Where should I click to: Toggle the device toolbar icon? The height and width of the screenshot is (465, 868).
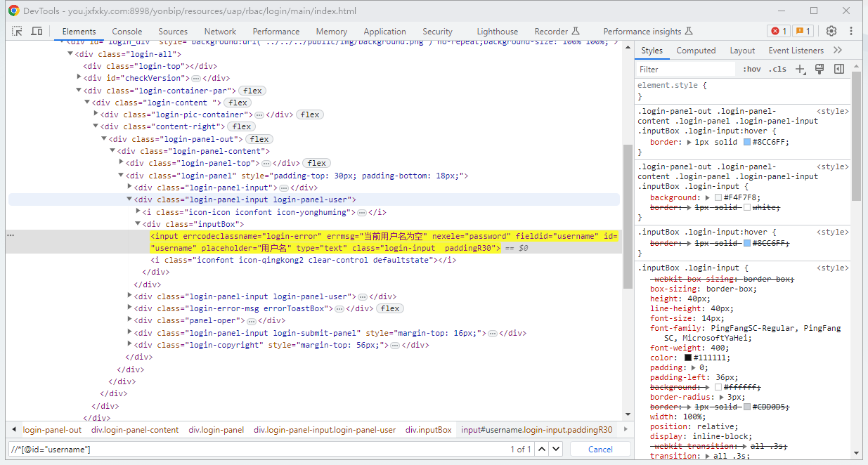coord(37,31)
